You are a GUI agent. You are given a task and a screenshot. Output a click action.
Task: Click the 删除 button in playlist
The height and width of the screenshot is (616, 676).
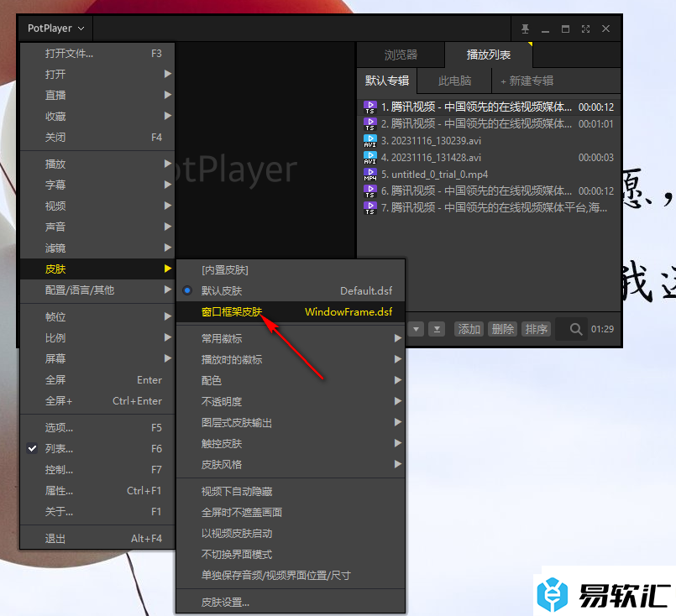[x=503, y=330]
